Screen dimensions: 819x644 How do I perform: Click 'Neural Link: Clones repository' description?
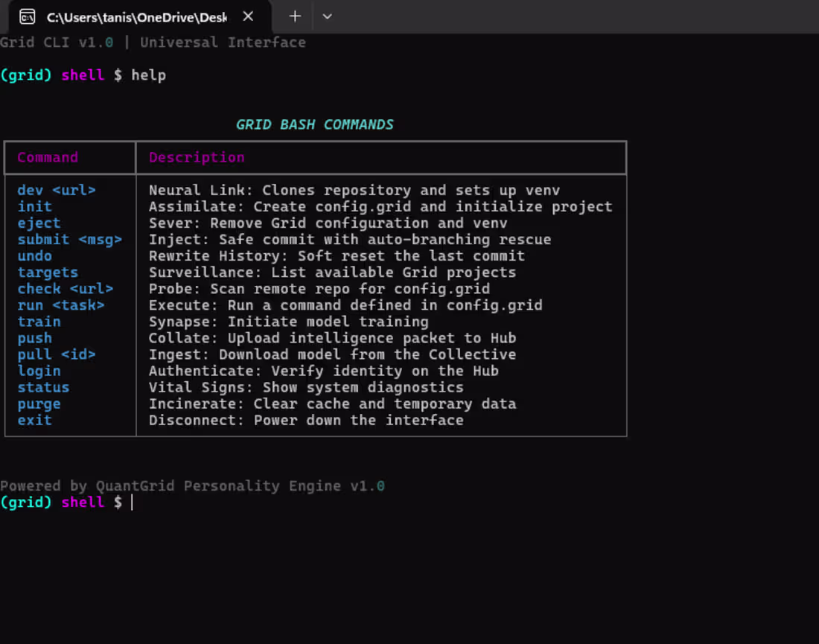[354, 190]
